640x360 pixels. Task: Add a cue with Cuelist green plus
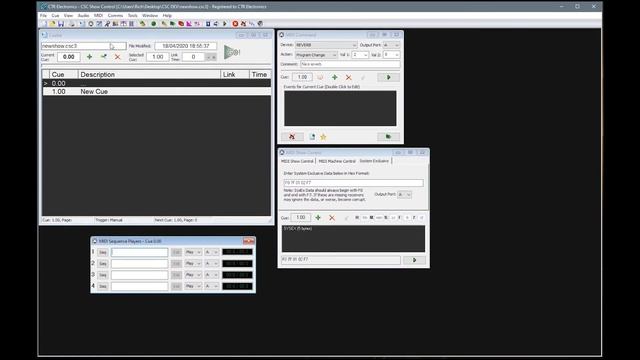pyautogui.click(x=89, y=57)
